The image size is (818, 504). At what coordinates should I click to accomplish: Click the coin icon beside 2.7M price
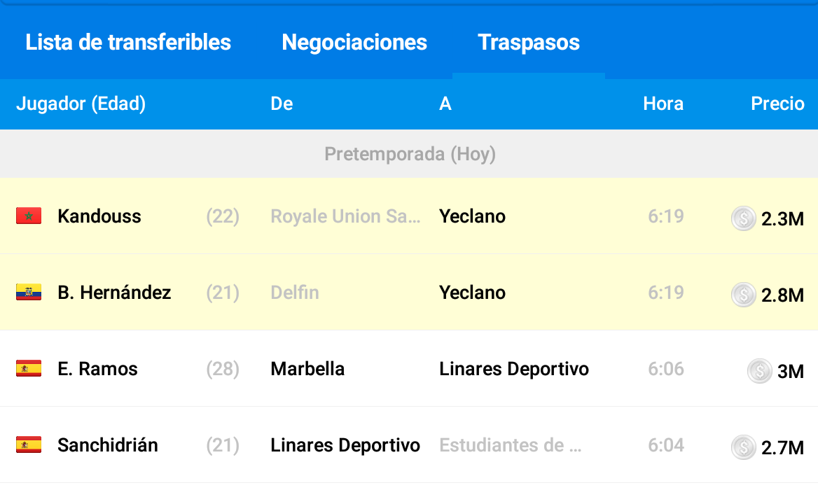coord(743,447)
